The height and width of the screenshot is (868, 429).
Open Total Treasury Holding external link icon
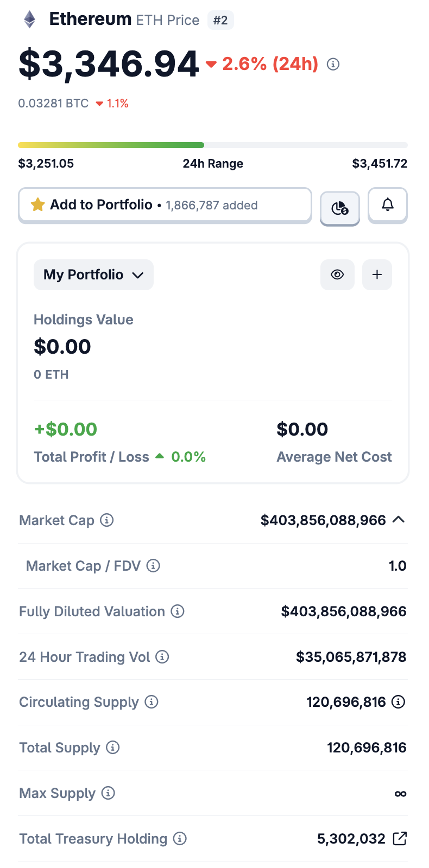click(x=400, y=839)
